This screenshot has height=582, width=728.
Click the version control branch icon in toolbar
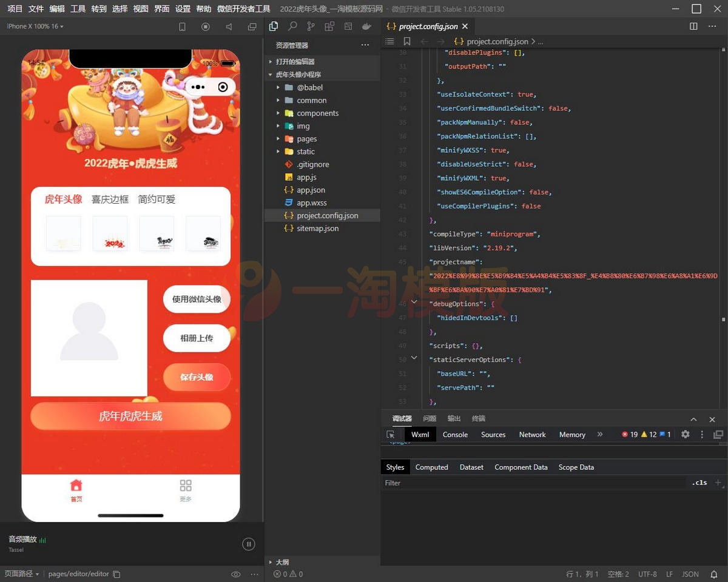311,26
